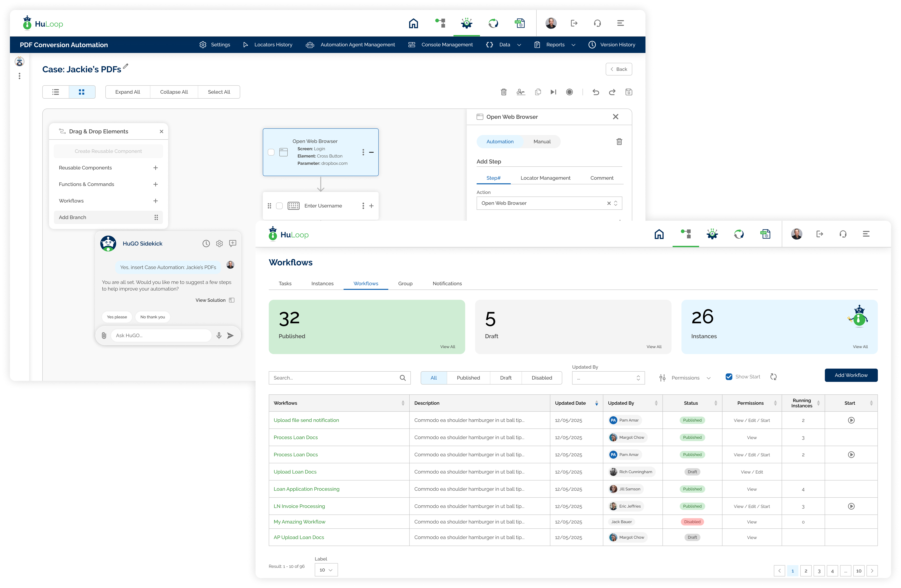Viewport: 901px width, 588px height.
Task: Choose the Yes please reply
Action: [117, 317]
